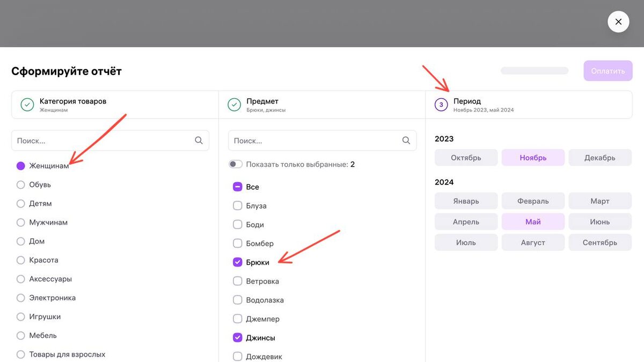Image resolution: width=644 pixels, height=362 pixels.
Task: Deselect the Май month button
Action: point(533,221)
